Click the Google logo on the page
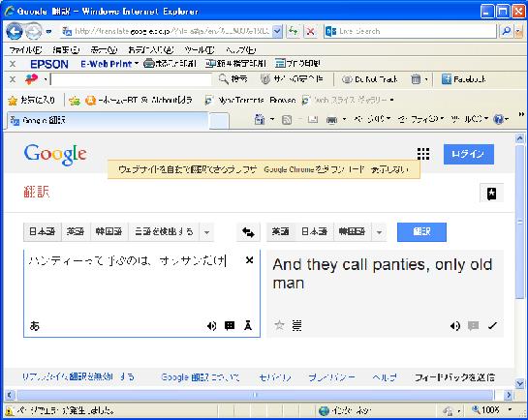The image size is (528, 420). (55, 154)
